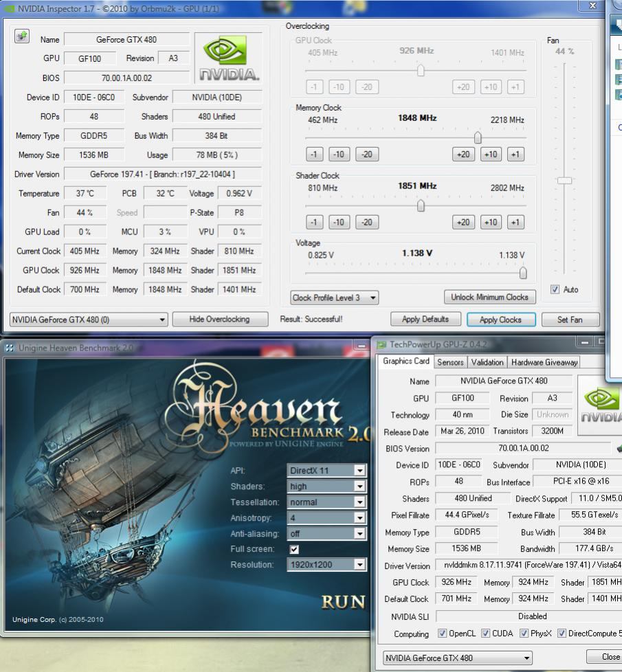Toggle OpenCL checkbox in GPU-Z
Image resolution: width=622 pixels, height=672 pixels.
(x=441, y=633)
